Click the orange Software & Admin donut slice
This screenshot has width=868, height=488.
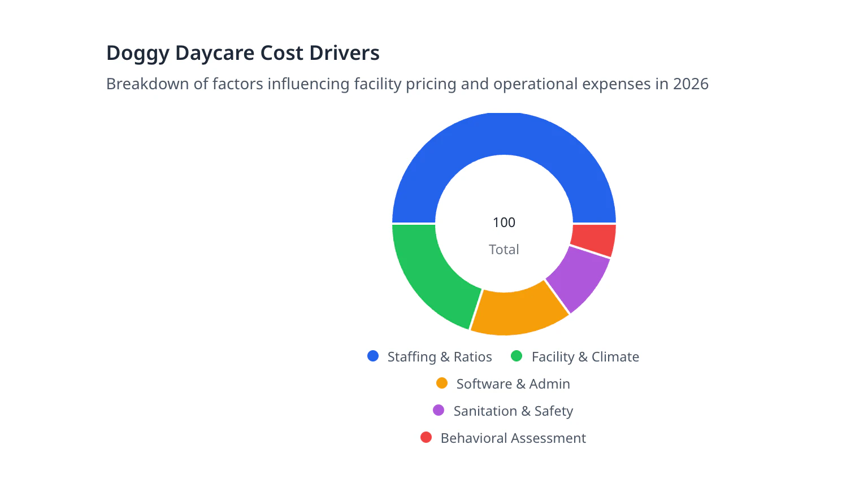[x=518, y=313]
